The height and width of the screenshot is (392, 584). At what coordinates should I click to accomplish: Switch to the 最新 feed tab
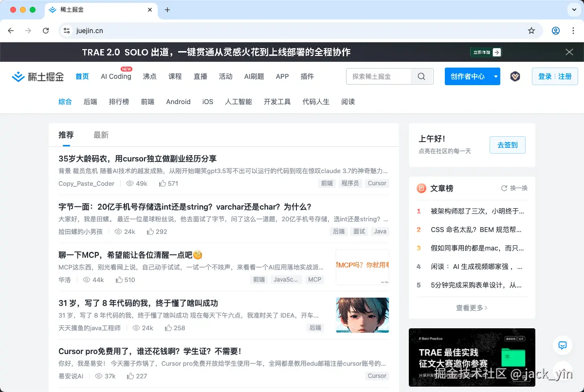tap(101, 135)
